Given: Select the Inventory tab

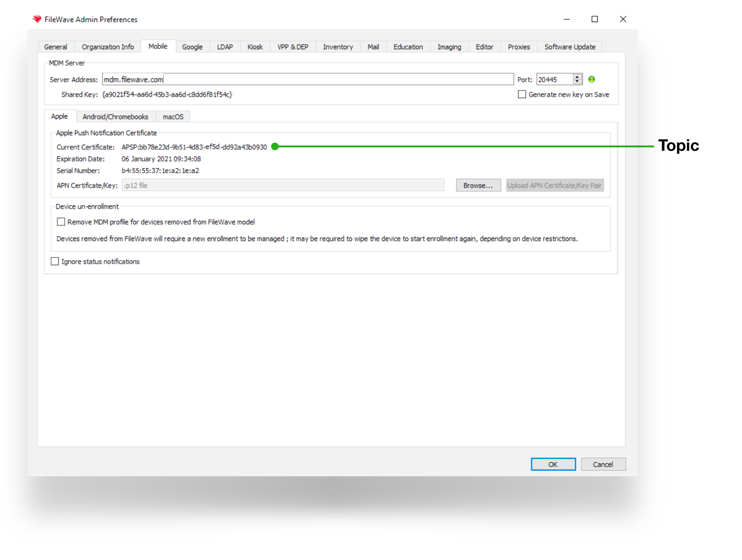Looking at the screenshot, I should point(337,47).
